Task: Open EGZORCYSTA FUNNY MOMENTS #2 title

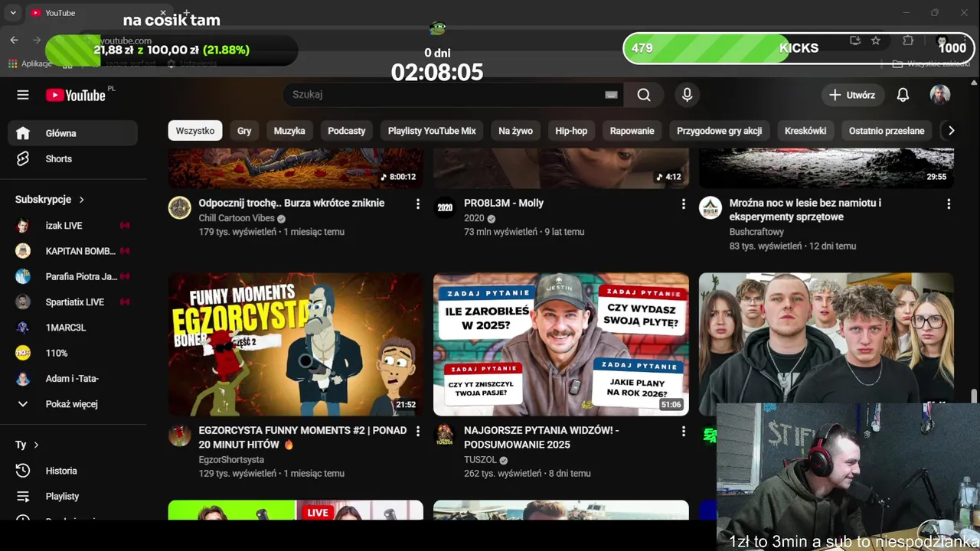Action: point(302,437)
